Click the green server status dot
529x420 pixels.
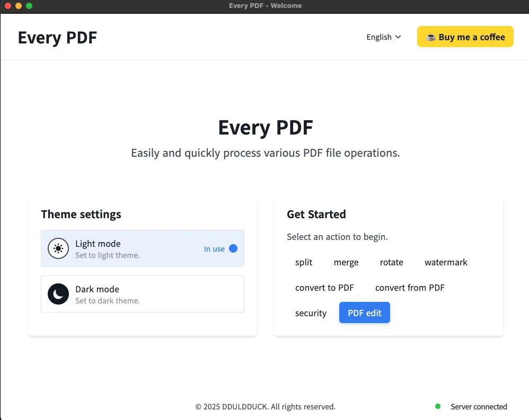tap(438, 406)
